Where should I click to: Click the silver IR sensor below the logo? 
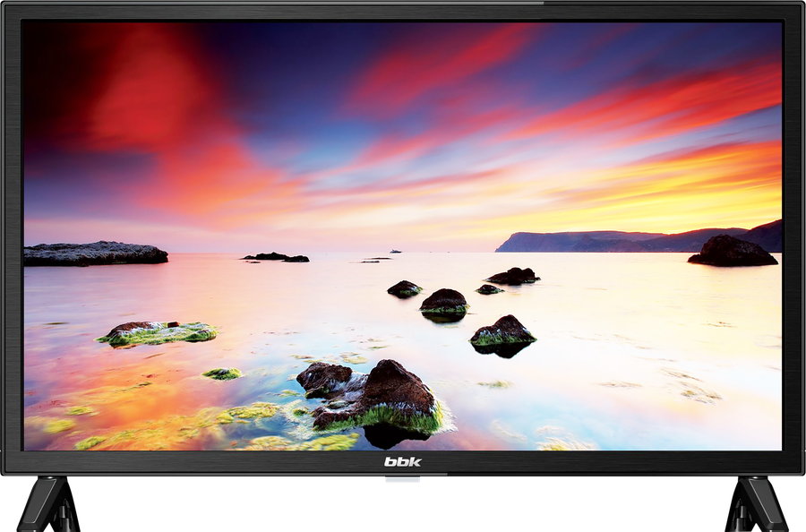click(x=402, y=482)
